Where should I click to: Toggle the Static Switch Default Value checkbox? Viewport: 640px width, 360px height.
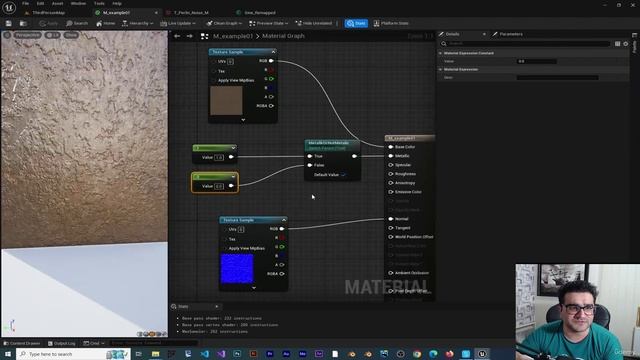coord(343,175)
